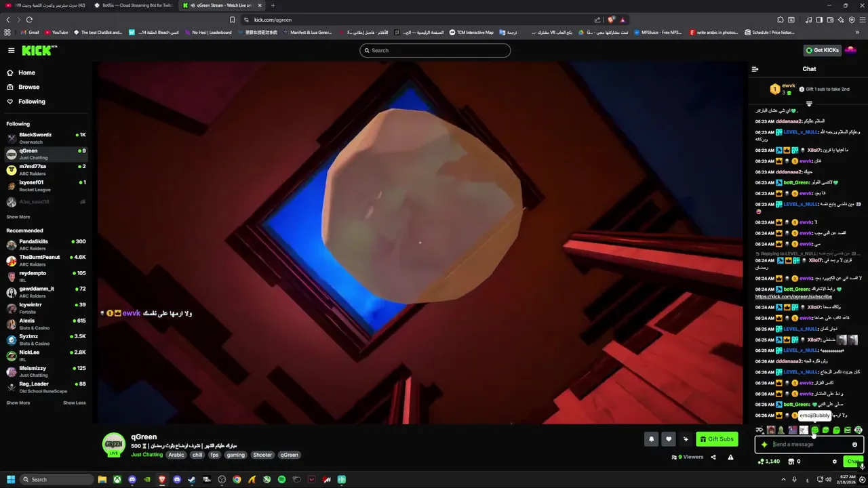
Task: Click the Send a message chat input
Action: [x=810, y=445]
